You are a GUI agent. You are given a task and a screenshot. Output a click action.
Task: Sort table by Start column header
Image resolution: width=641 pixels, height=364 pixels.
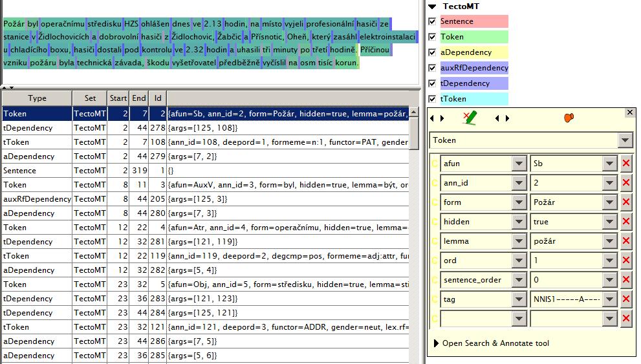click(x=118, y=98)
